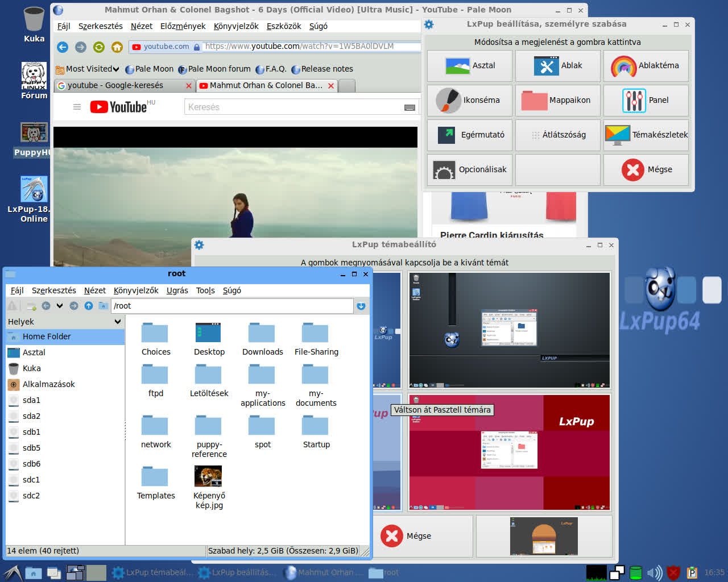Viewport: 728px width, 582px height.
Task: Open the Eszközök menu in Pale Moon
Action: pyautogui.click(x=284, y=26)
